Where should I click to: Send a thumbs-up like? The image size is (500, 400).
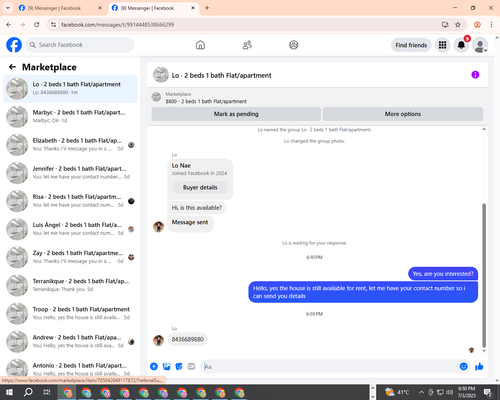click(479, 366)
